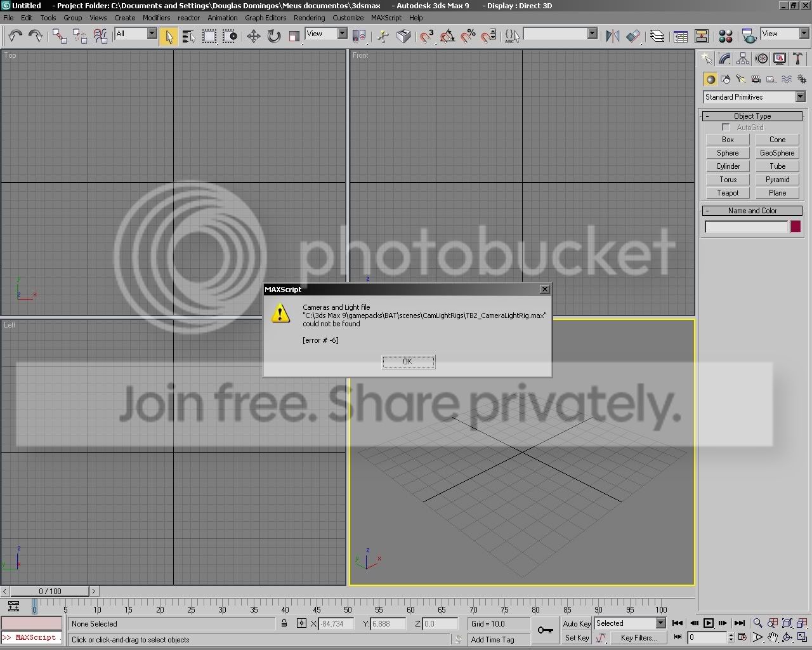Open the Curve Editor
The width and height of the screenshot is (812, 650).
click(x=681, y=36)
